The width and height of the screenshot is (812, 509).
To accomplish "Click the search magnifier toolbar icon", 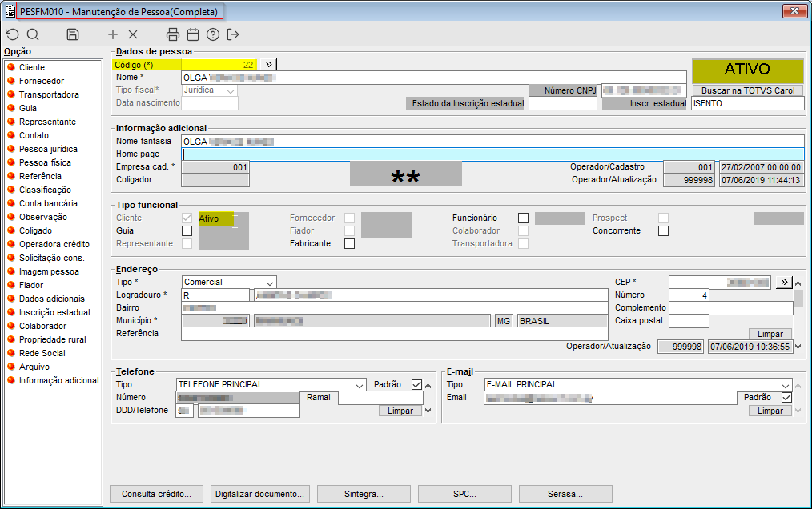I will tap(33, 34).
